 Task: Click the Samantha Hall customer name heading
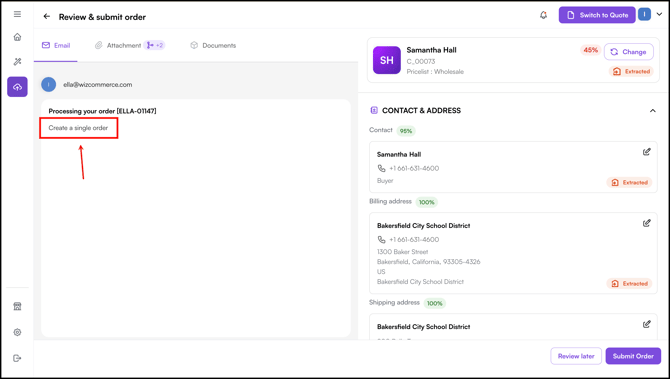point(432,50)
